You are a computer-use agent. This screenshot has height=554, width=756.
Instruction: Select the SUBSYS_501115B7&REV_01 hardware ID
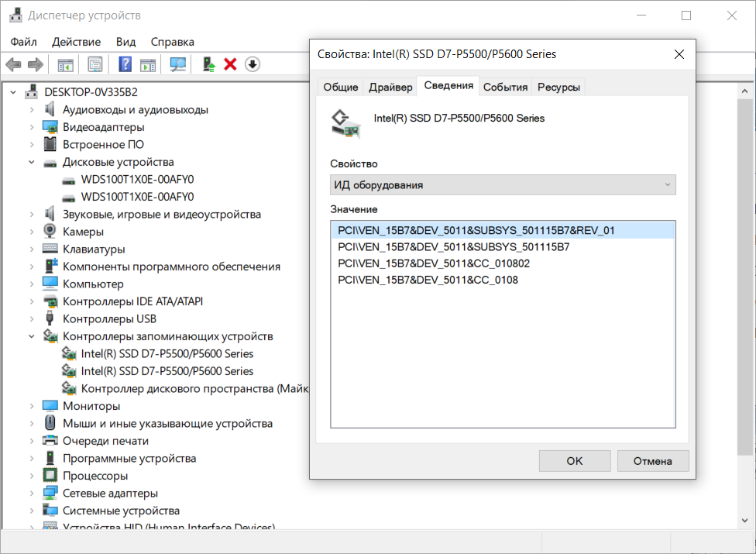coord(503,230)
